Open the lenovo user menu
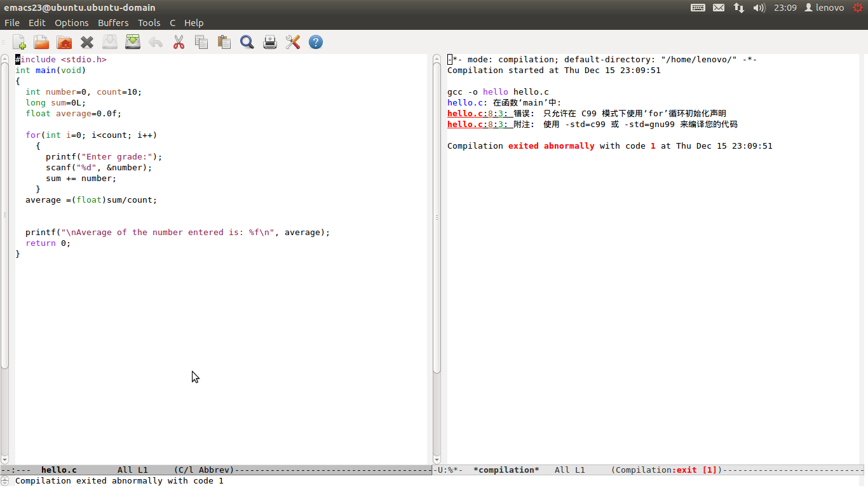 coord(824,8)
